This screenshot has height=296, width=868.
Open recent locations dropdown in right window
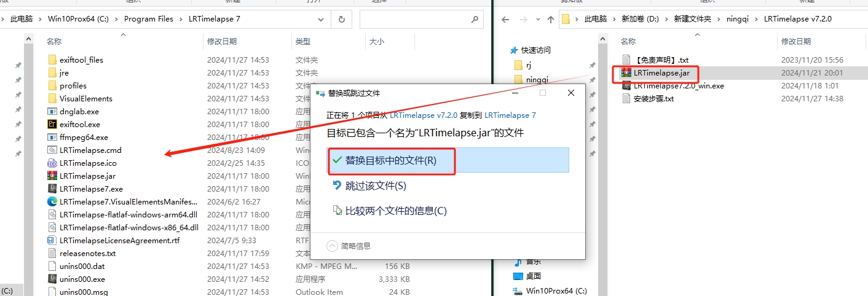(537, 20)
